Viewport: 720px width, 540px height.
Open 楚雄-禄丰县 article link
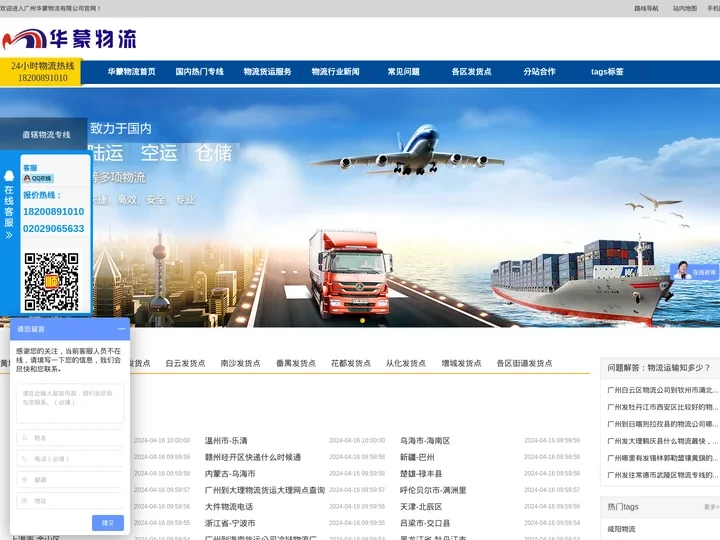(x=421, y=474)
